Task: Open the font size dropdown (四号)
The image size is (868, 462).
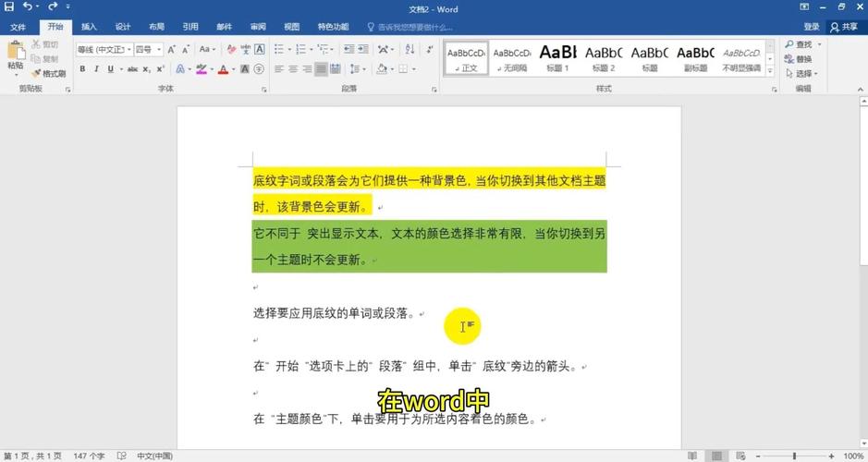Action: [x=159, y=49]
